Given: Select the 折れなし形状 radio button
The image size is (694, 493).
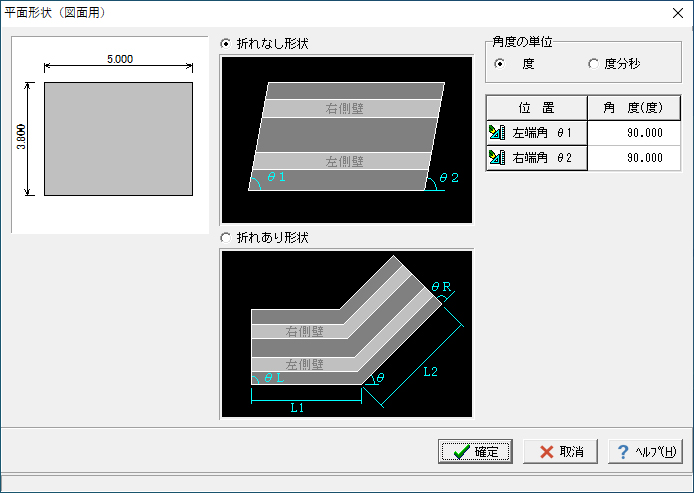Looking at the screenshot, I should click(226, 43).
